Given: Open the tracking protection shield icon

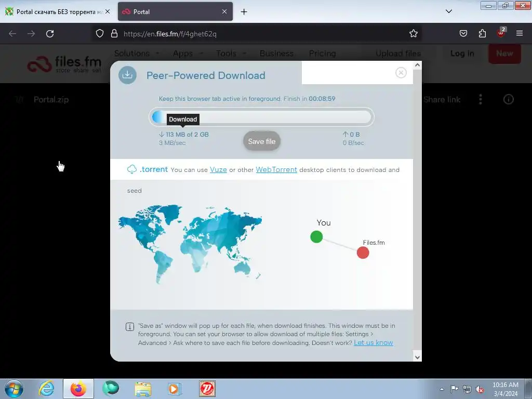Looking at the screenshot, I should click(x=99, y=34).
